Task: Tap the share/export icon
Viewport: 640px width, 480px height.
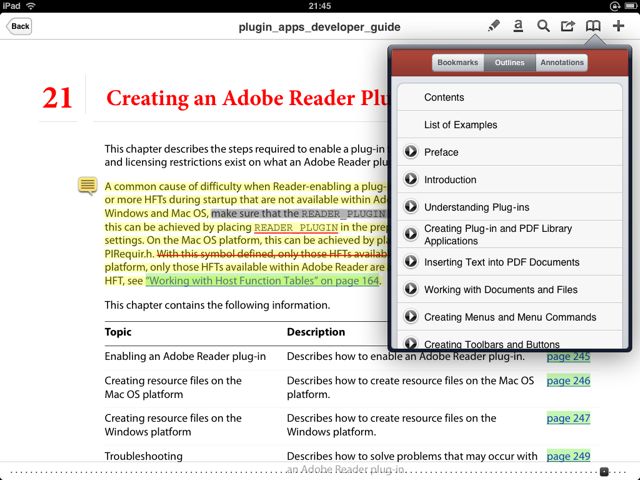Action: 568,26
